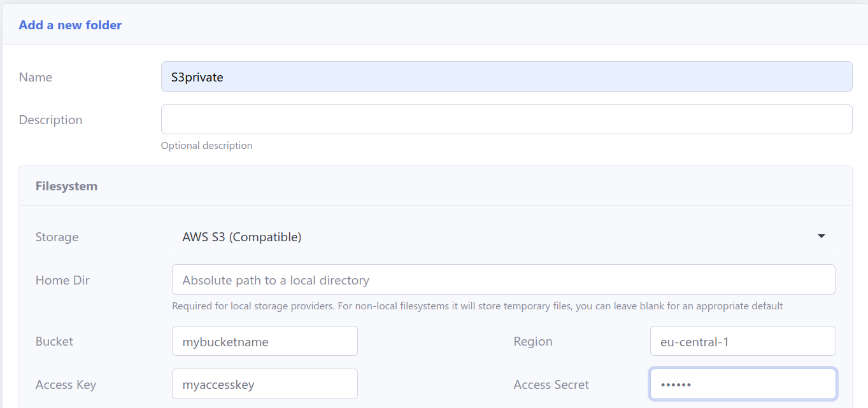The height and width of the screenshot is (408, 868).
Task: Open the Storage dropdown showing AWS S3 (Compatible)
Action: pyautogui.click(x=497, y=237)
